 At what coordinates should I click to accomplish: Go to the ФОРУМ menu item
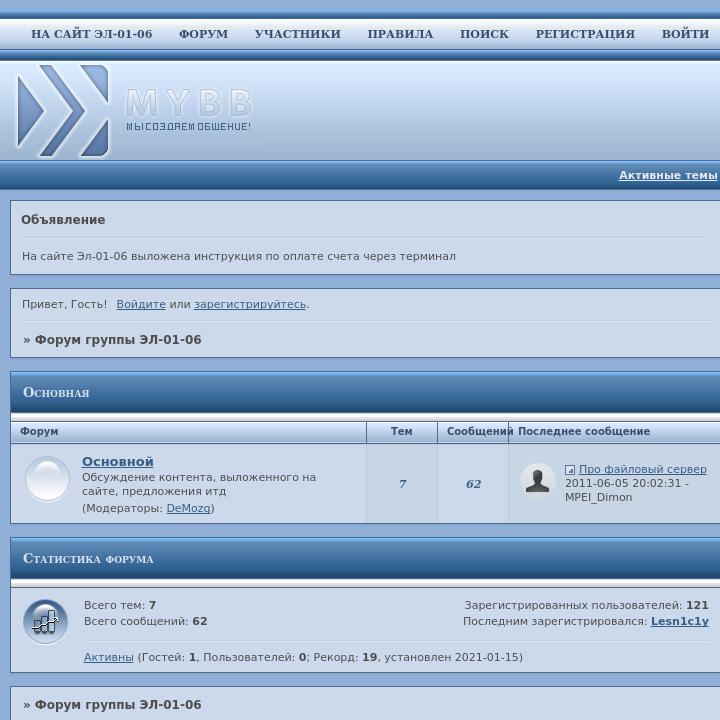(x=203, y=34)
